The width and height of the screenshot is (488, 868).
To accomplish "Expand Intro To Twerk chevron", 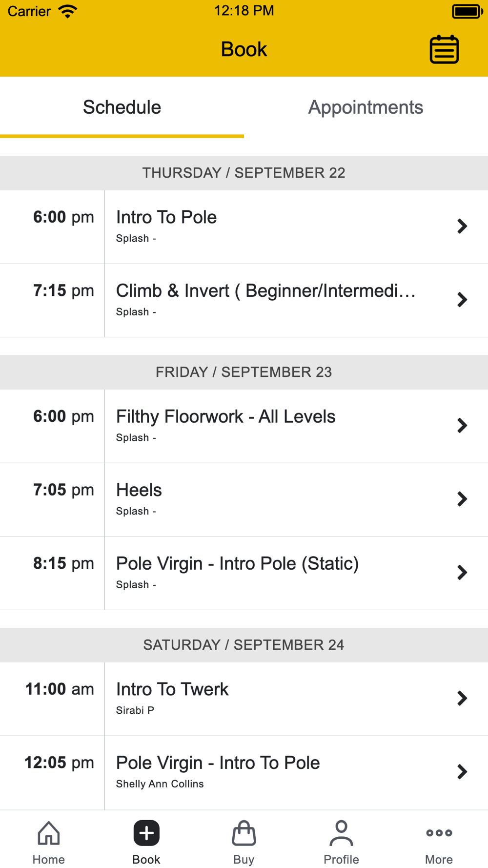I will coord(462,698).
